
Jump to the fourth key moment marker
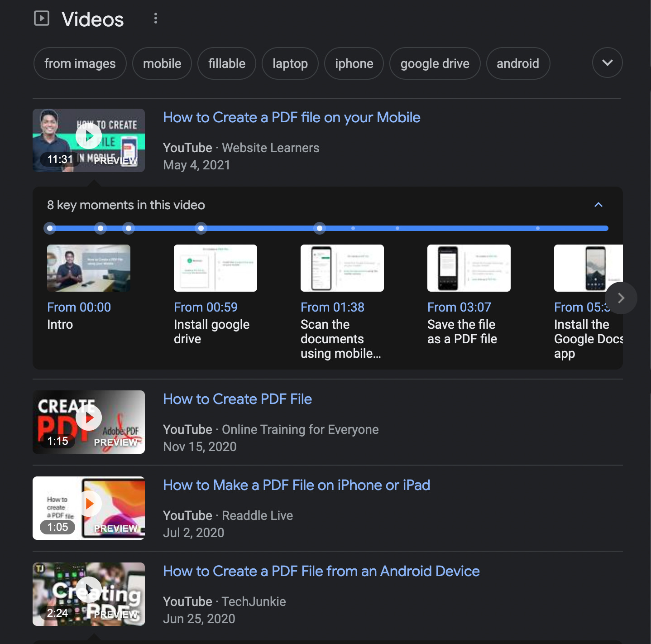(201, 228)
